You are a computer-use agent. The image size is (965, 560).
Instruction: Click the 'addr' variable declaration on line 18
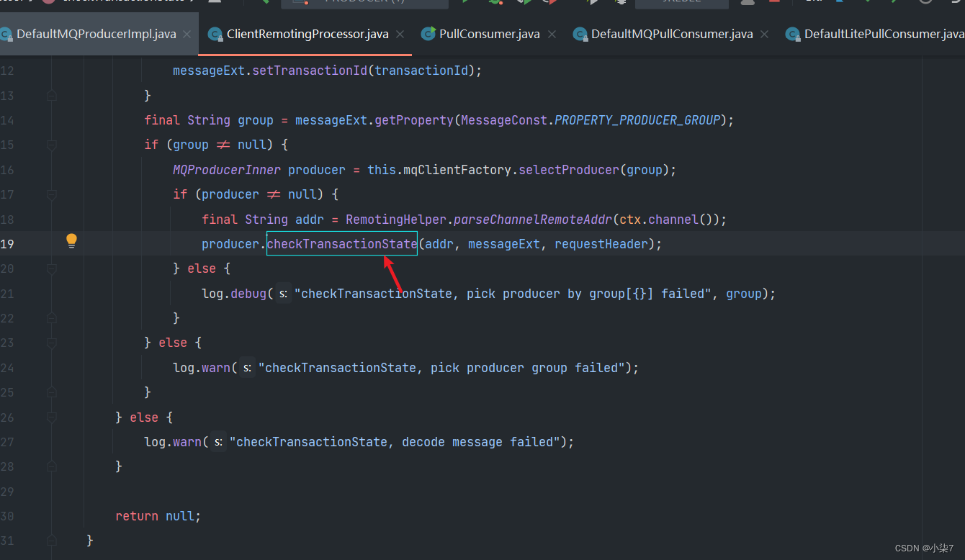tap(310, 220)
